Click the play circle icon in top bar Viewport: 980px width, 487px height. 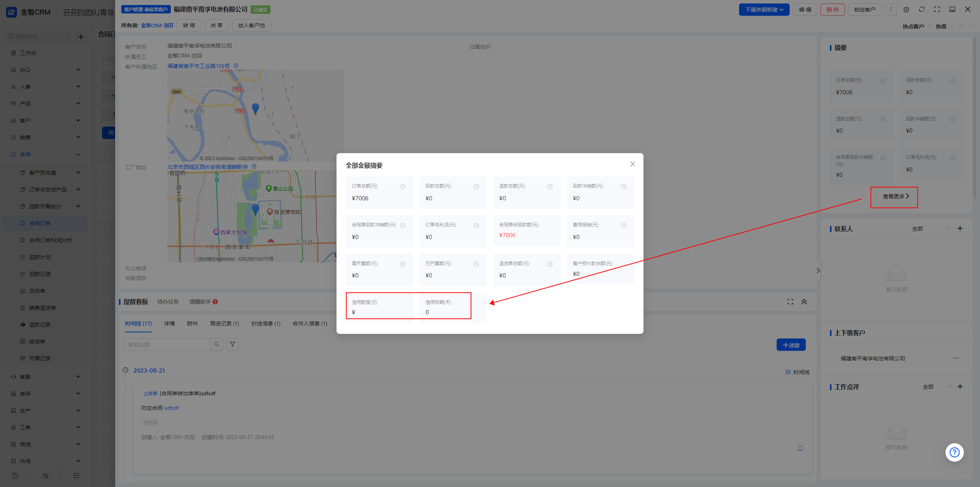pos(906,10)
